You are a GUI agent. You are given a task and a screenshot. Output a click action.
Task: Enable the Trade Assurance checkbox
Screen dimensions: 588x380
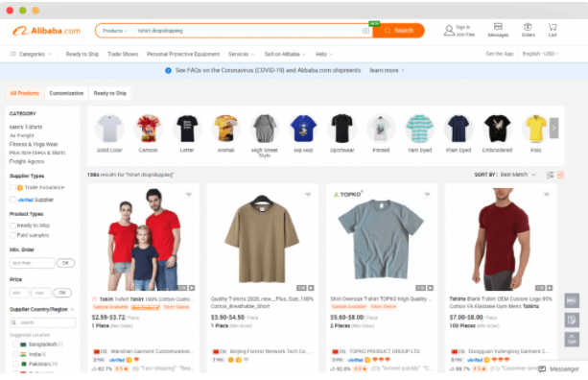coord(12,187)
